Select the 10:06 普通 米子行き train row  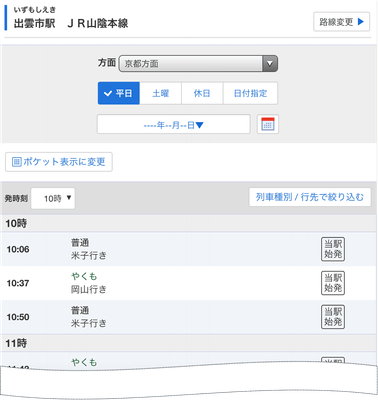(x=189, y=249)
